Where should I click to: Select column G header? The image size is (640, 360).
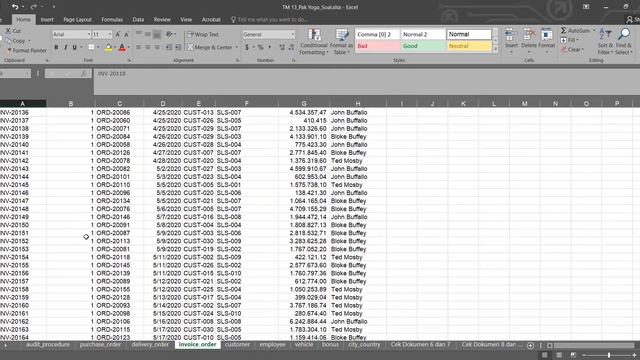304,104
